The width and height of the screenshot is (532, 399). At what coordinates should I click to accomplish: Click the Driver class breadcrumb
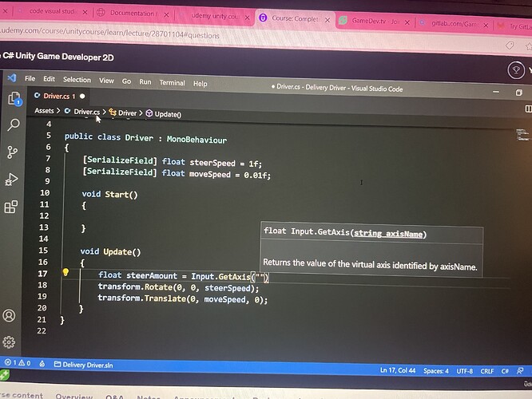pyautogui.click(x=127, y=113)
